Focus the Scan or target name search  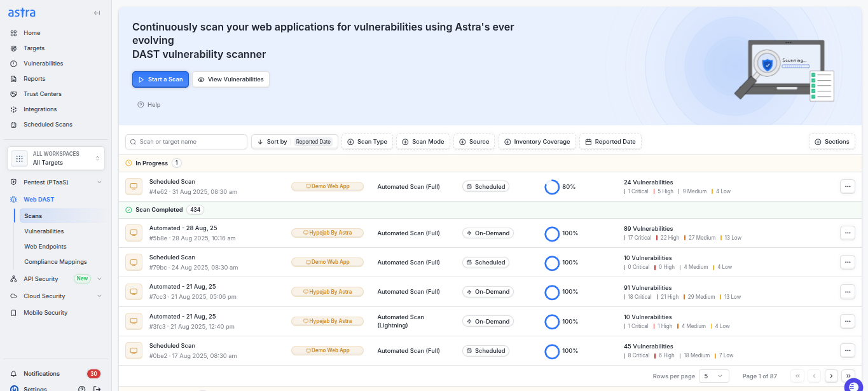pos(186,142)
